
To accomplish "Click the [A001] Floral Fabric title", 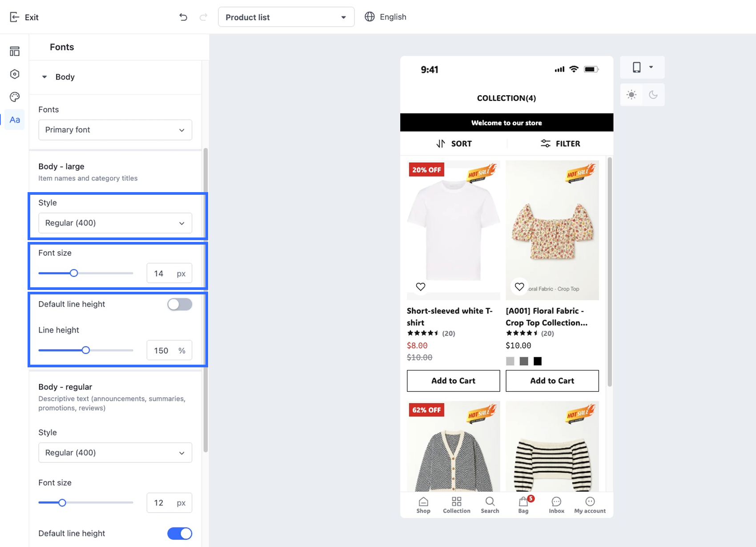I will (547, 317).
